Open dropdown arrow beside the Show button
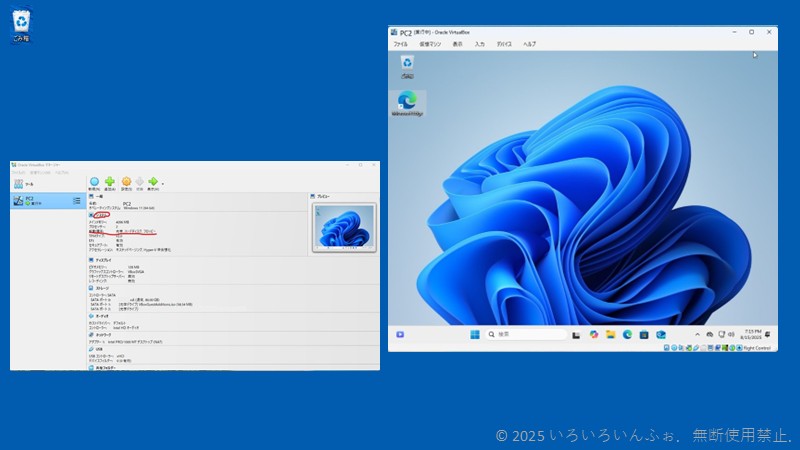 [x=163, y=184]
